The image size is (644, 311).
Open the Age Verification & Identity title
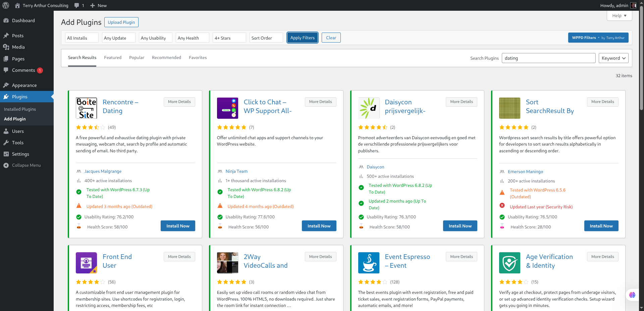click(549, 261)
